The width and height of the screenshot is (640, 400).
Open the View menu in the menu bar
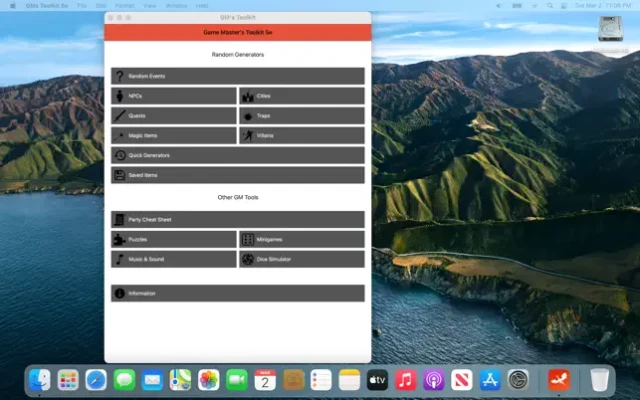[149, 5]
